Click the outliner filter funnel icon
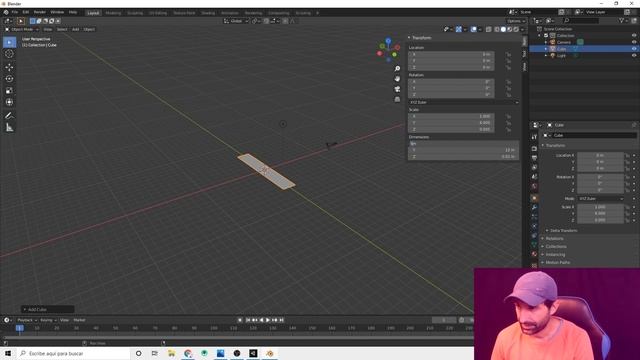 622,20
